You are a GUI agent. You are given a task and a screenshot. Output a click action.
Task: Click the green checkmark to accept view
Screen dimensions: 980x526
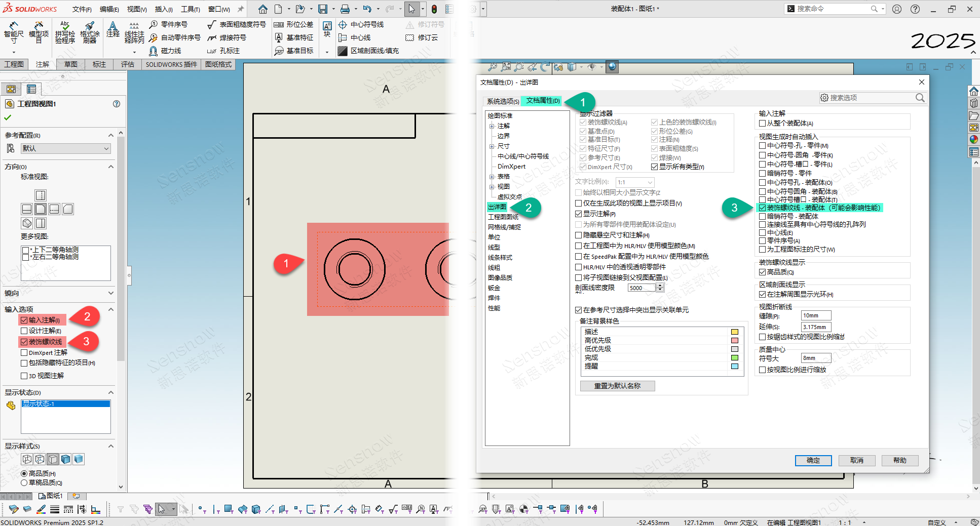(8, 117)
